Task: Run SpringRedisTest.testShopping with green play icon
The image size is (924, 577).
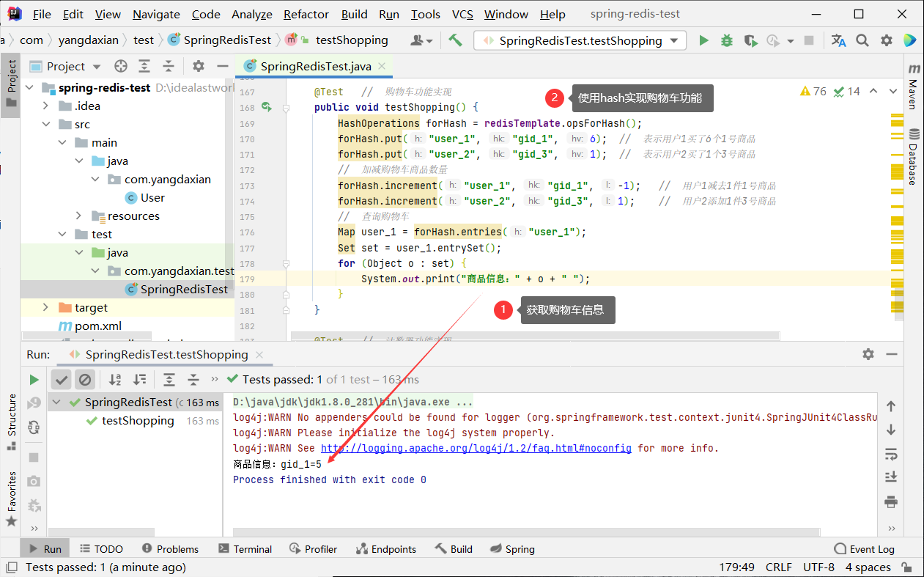Action: click(x=703, y=40)
